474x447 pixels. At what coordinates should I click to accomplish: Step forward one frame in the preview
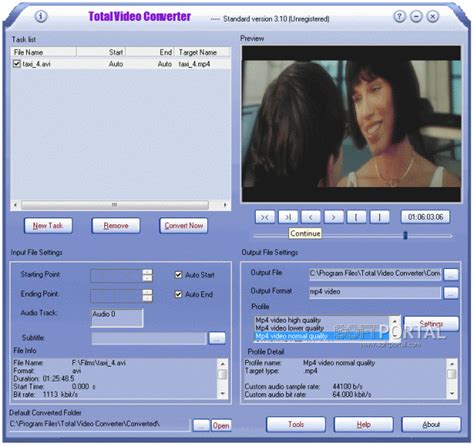coord(334,217)
